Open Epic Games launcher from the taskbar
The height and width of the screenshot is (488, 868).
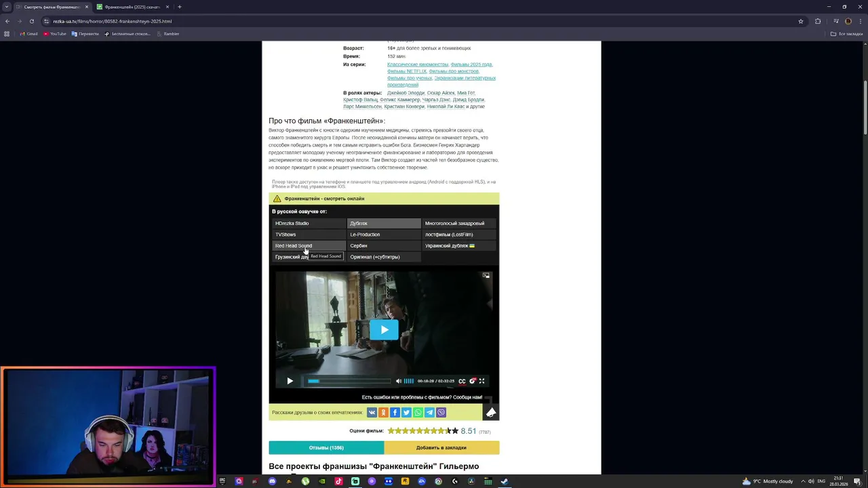click(222, 481)
